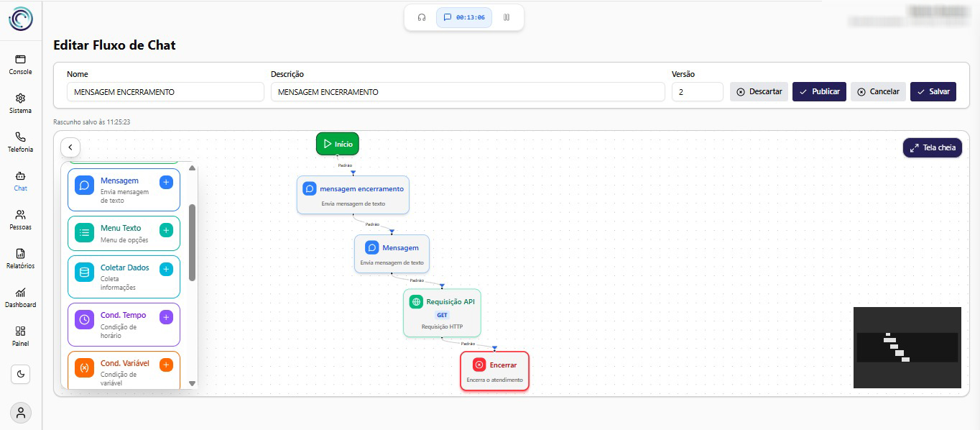Image resolution: width=980 pixels, height=430 pixels.
Task: Click the minimap thumbnail of the flow
Action: 907,347
